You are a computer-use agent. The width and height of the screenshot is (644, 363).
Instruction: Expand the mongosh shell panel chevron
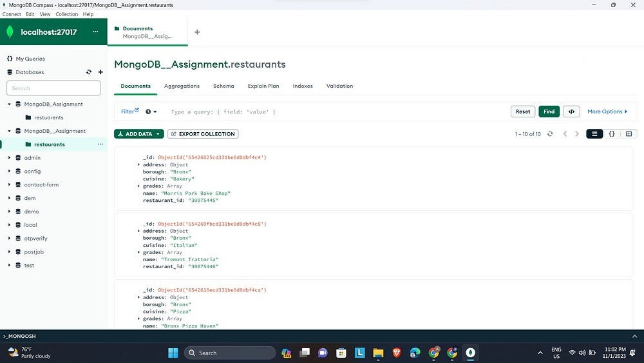click(x=635, y=336)
